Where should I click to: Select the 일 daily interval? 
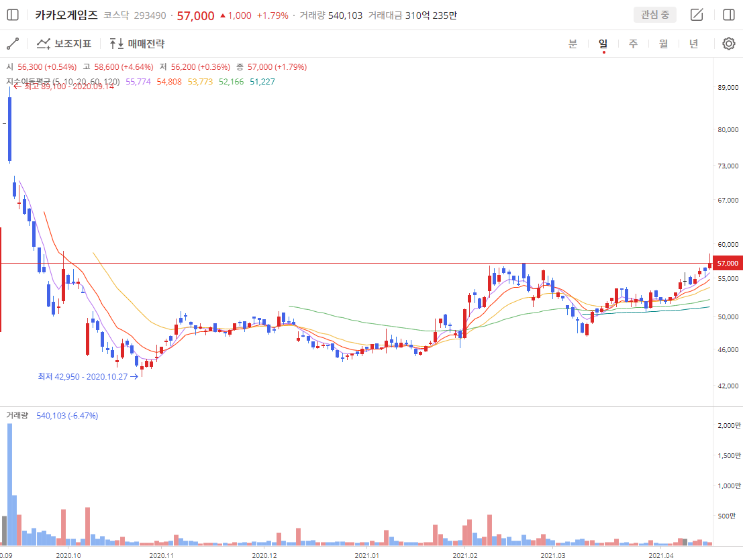coord(603,44)
